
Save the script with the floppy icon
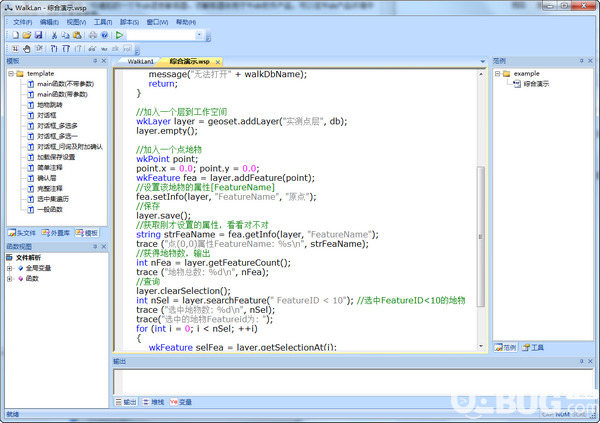(38, 35)
